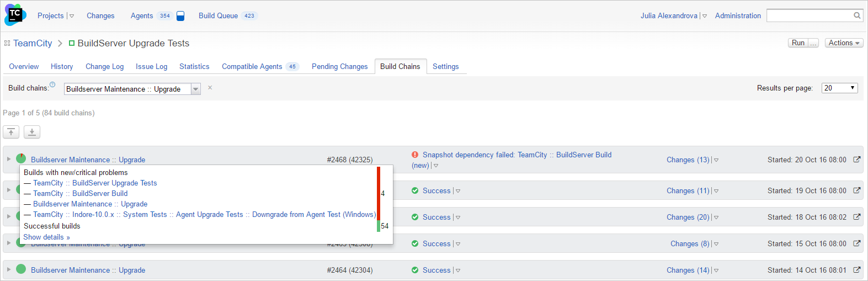This screenshot has width=868, height=281.
Task: Open the Actions dropdown button
Action: click(x=844, y=43)
